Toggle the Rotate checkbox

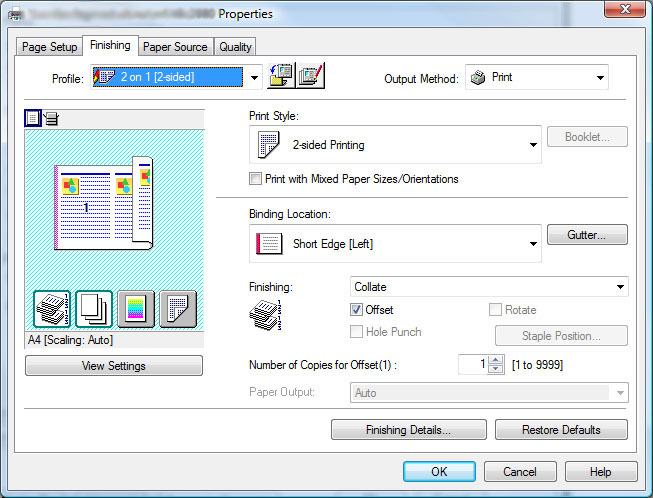coord(495,309)
